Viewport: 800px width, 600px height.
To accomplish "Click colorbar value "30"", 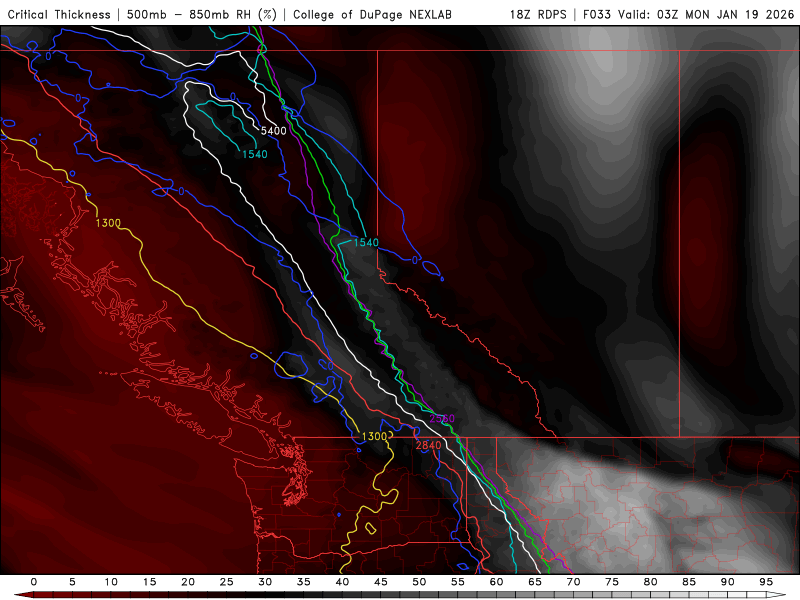I will point(265,582).
